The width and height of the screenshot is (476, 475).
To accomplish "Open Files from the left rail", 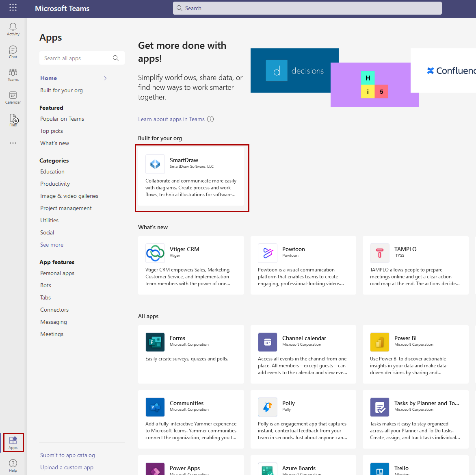I will click(13, 120).
